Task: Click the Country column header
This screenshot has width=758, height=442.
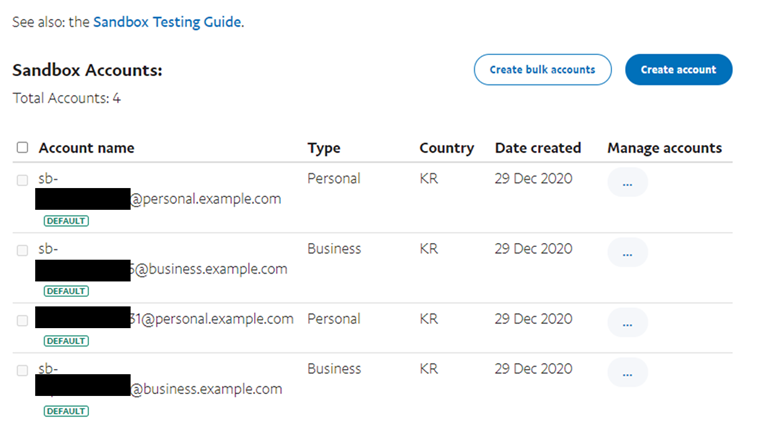Action: (x=446, y=148)
